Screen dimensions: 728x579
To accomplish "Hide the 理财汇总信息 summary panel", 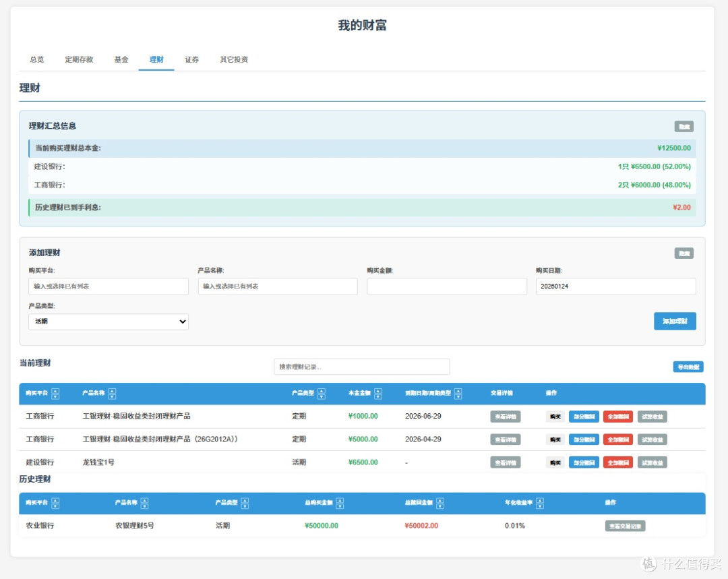I will [x=684, y=126].
